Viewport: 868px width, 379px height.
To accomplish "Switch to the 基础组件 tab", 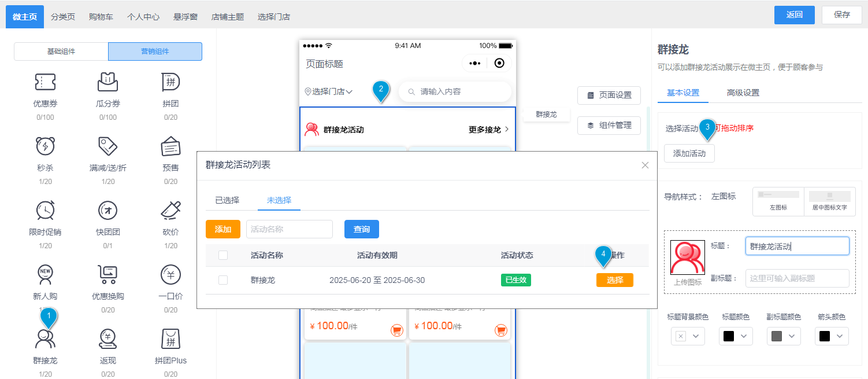I will pyautogui.click(x=61, y=51).
